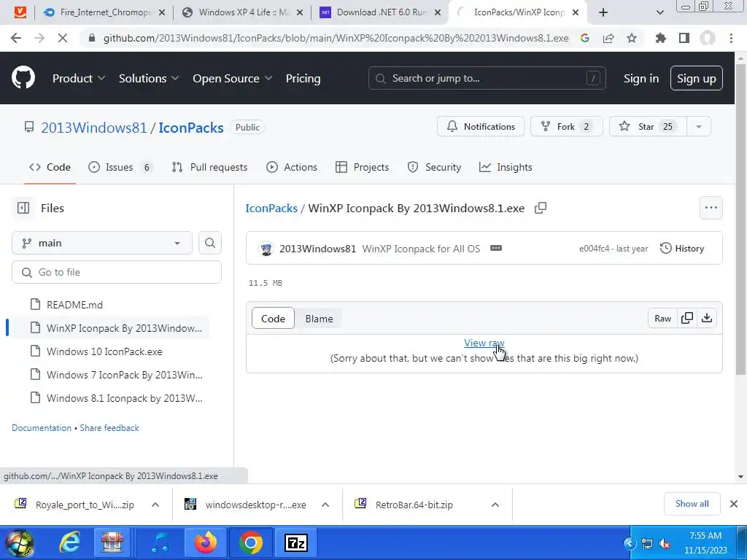Close the downloads bar
Viewport: 747px width, 560px height.
click(x=734, y=504)
